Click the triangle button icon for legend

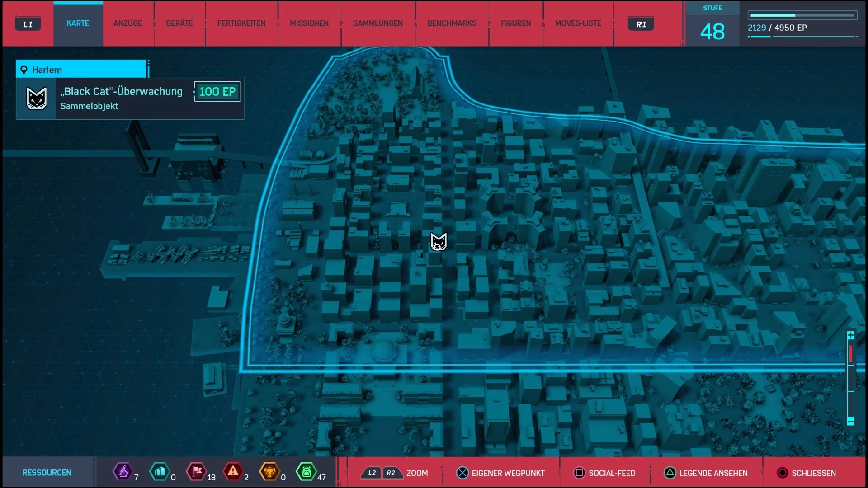670,473
